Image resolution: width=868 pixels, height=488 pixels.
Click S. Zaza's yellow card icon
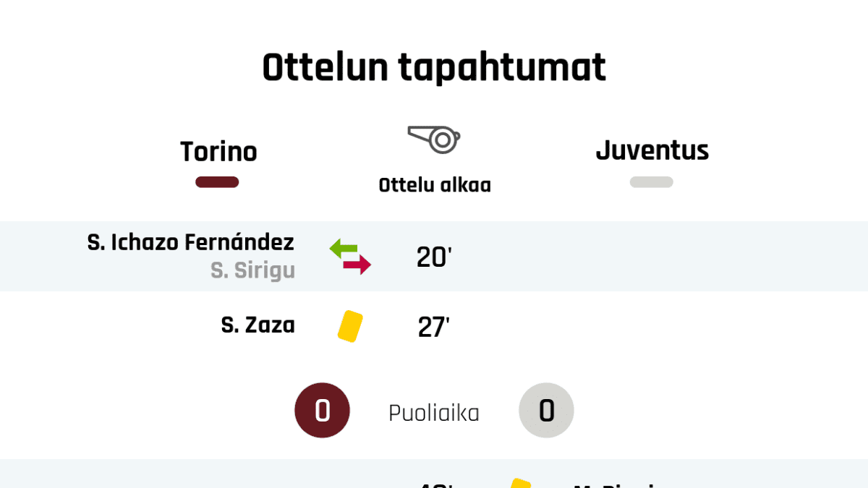point(350,325)
